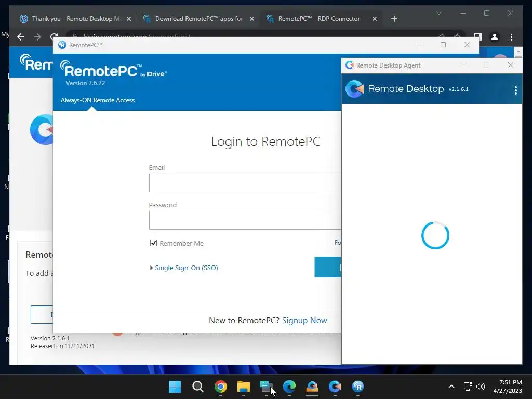
Task: Open Chrome tab search chevron
Action: click(x=438, y=13)
